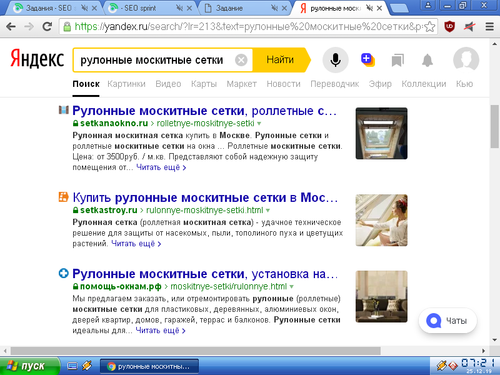Viewport: 500px width, 375px height.
Task: Switch to Карты search tab
Action: [204, 84]
